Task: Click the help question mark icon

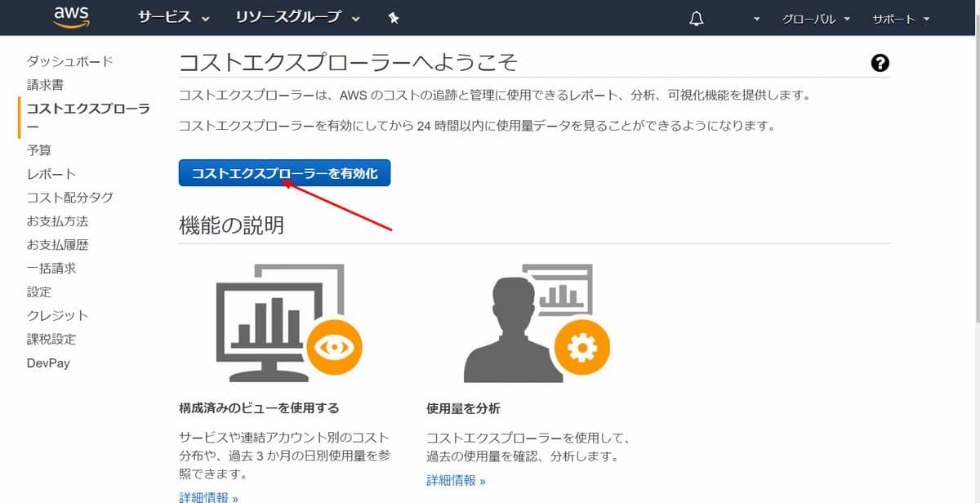Action: (x=880, y=62)
